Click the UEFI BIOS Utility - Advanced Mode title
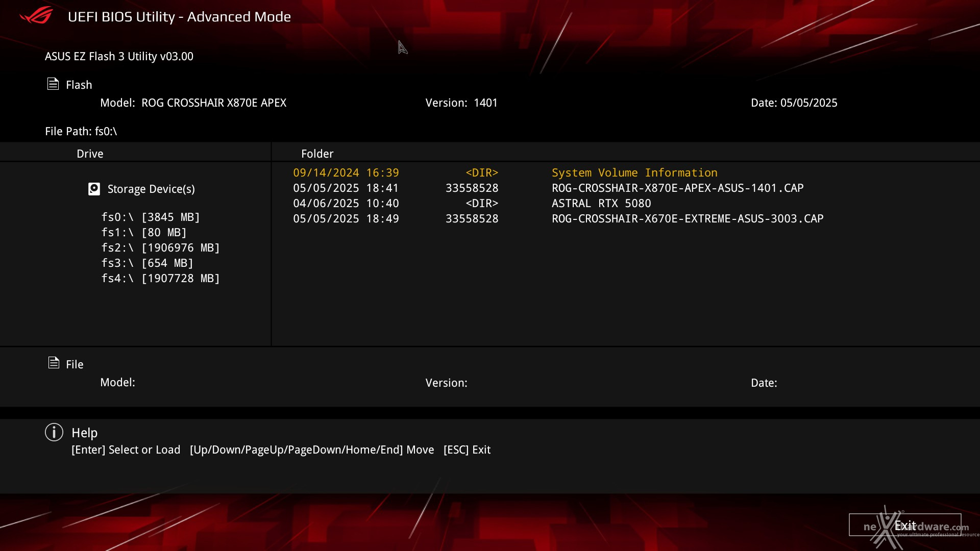The image size is (980, 551). point(179,16)
